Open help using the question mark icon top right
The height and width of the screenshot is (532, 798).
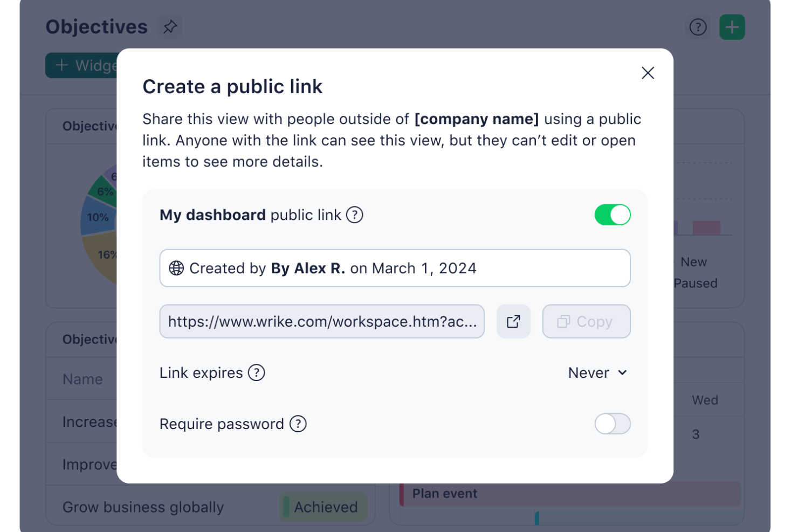click(698, 26)
